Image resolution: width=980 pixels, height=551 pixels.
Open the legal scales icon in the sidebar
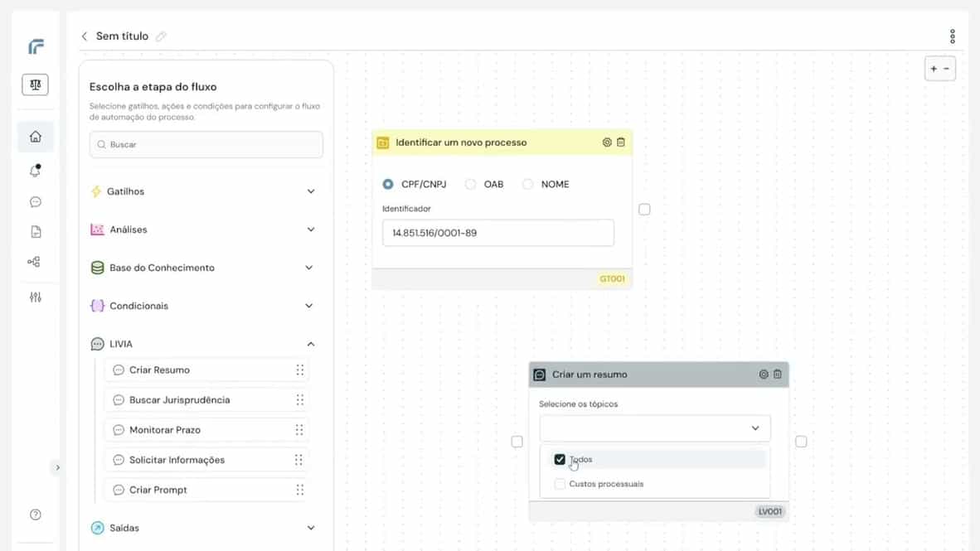[35, 85]
